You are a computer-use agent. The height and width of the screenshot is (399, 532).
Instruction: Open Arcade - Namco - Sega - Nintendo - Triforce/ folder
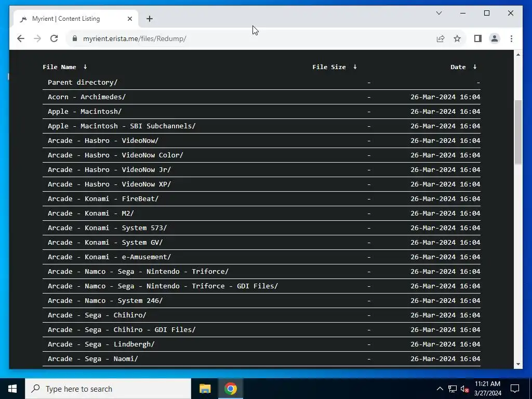pyautogui.click(x=138, y=272)
